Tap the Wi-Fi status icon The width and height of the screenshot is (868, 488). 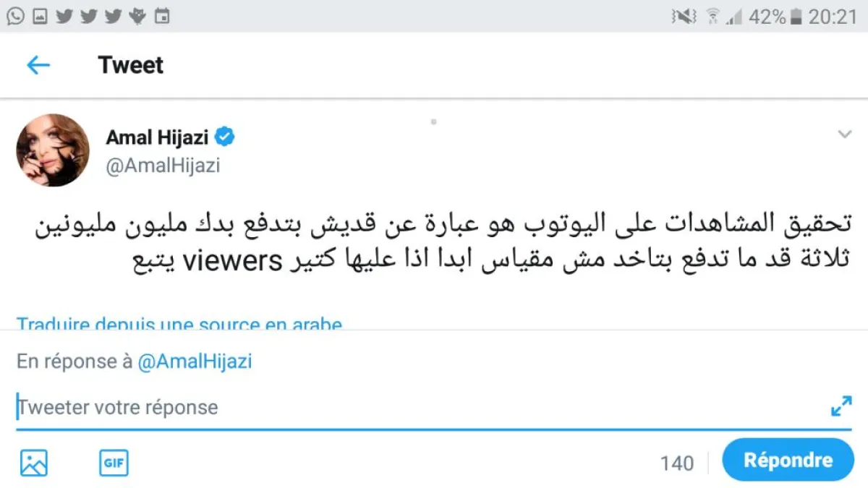[x=712, y=16]
